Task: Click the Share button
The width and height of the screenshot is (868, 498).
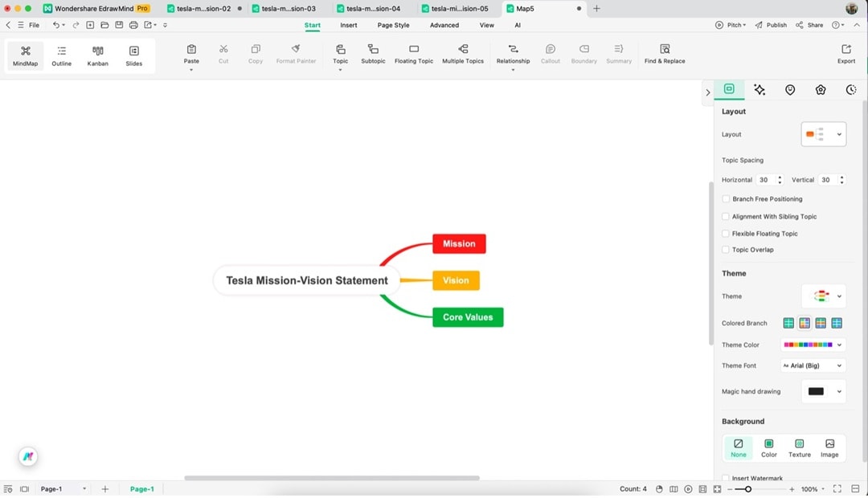Action: pyautogui.click(x=809, y=25)
